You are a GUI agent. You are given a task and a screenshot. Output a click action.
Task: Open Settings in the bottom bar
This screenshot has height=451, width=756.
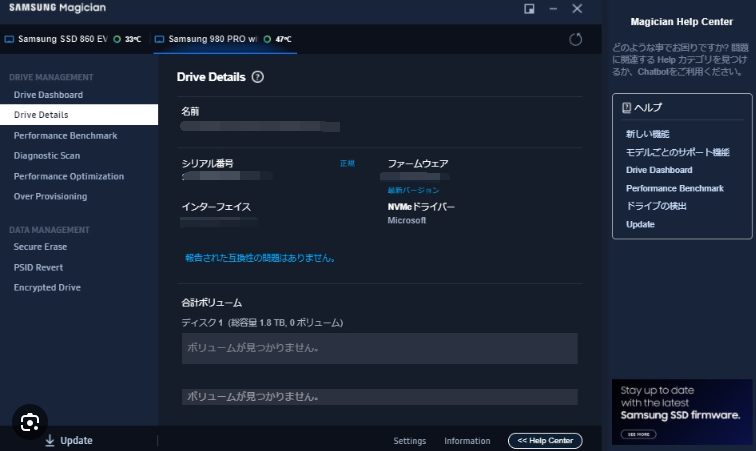(409, 441)
